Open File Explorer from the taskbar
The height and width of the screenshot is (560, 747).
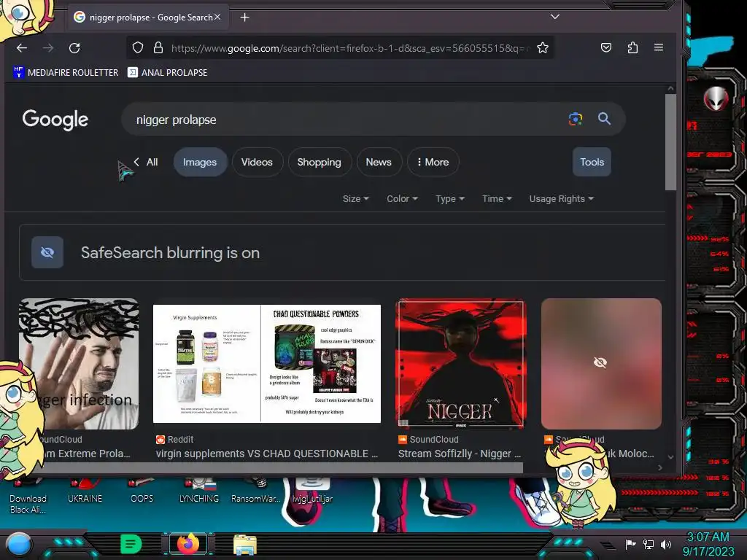point(245,545)
